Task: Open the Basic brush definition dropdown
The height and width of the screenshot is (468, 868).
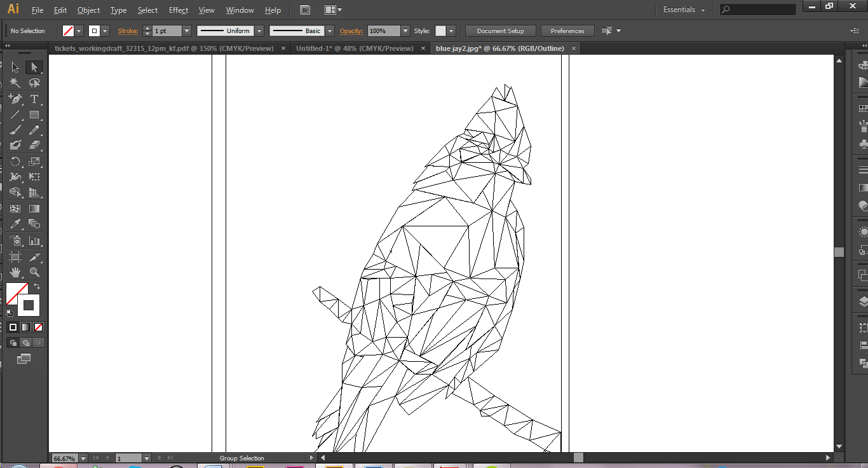Action: pos(330,31)
